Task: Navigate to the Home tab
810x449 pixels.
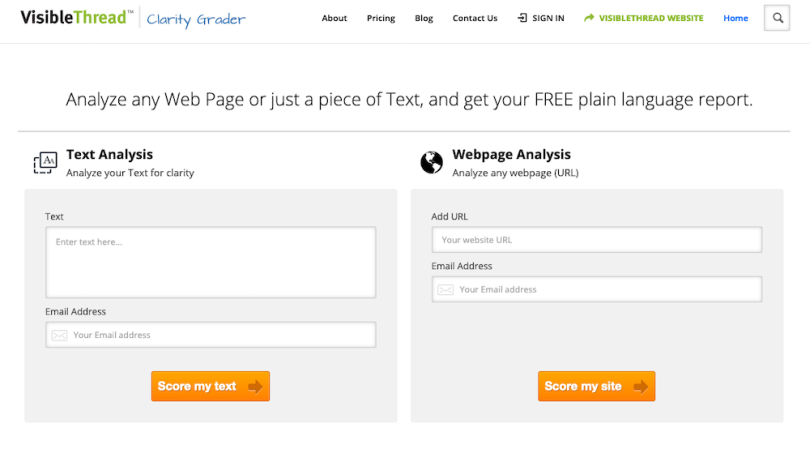Action: coord(735,18)
